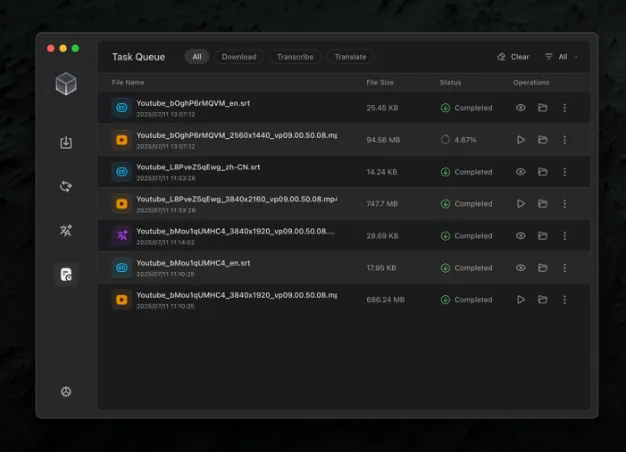This screenshot has width=626, height=452.
Task: Click the 4.67% progress indicator
Action: 459,140
